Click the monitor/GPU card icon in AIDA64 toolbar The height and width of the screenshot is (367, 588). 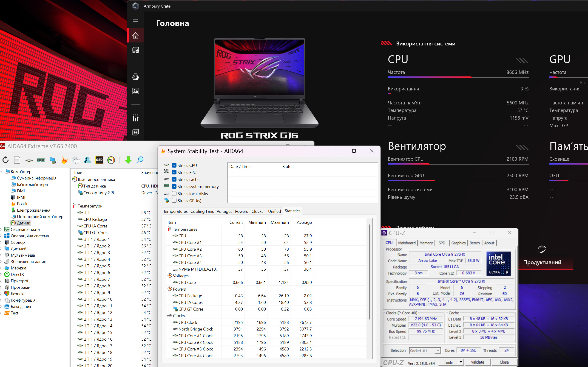pos(52,160)
